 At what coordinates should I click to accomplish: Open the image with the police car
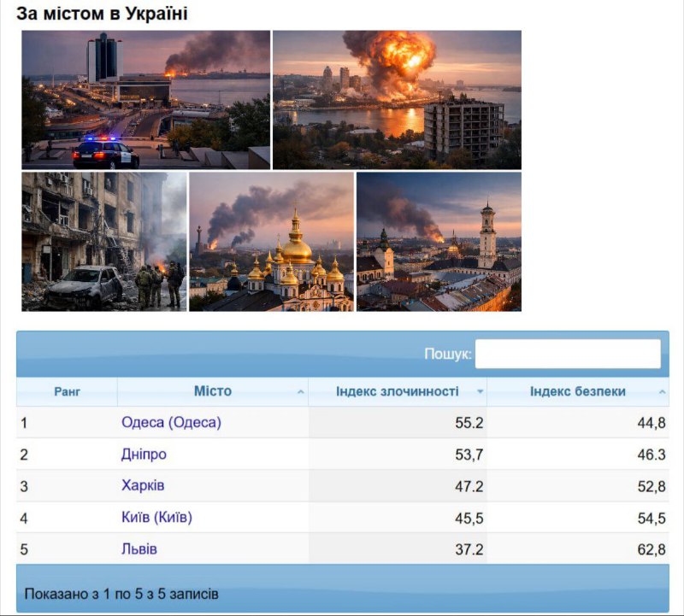click(145, 100)
